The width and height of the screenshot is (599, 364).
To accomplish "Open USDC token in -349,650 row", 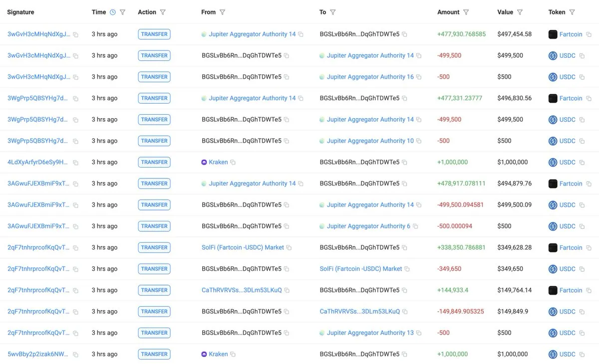I will pos(568,269).
